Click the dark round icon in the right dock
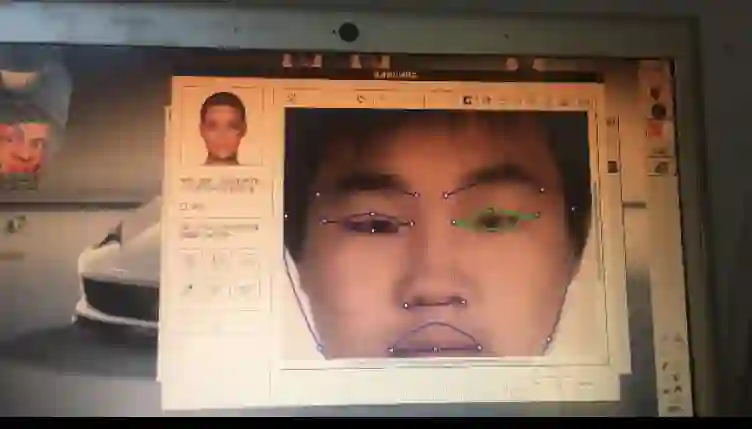 [658, 111]
